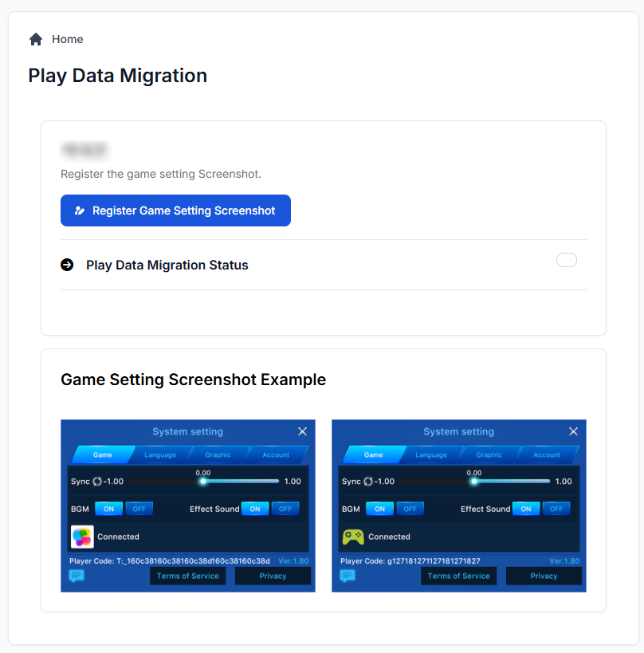The image size is (644, 653).
Task: Click the Sync slider handle in left example
Action: coord(203,481)
